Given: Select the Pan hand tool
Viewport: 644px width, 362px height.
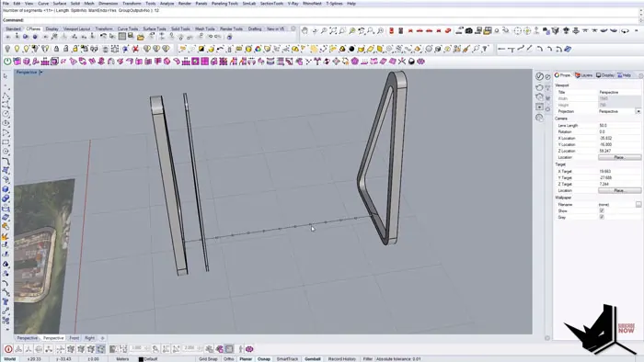Looking at the screenshot, I should pyautogui.click(x=305, y=30).
